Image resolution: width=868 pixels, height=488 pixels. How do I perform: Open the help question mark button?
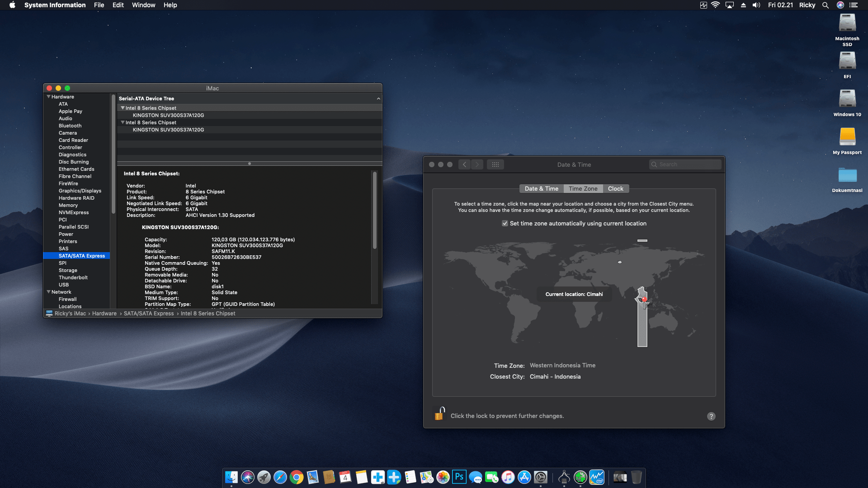tap(711, 416)
